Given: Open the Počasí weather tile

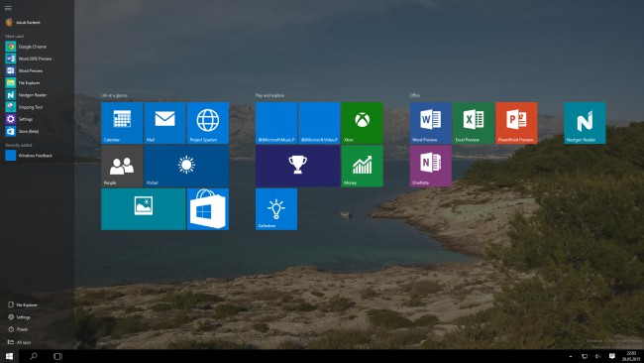Looking at the screenshot, I should [x=186, y=166].
